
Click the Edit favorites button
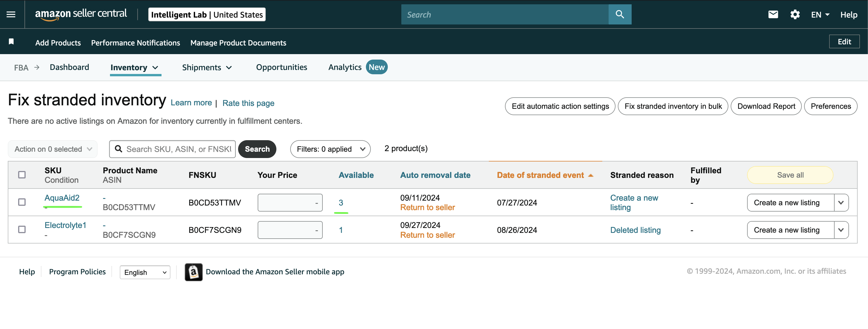coord(844,42)
